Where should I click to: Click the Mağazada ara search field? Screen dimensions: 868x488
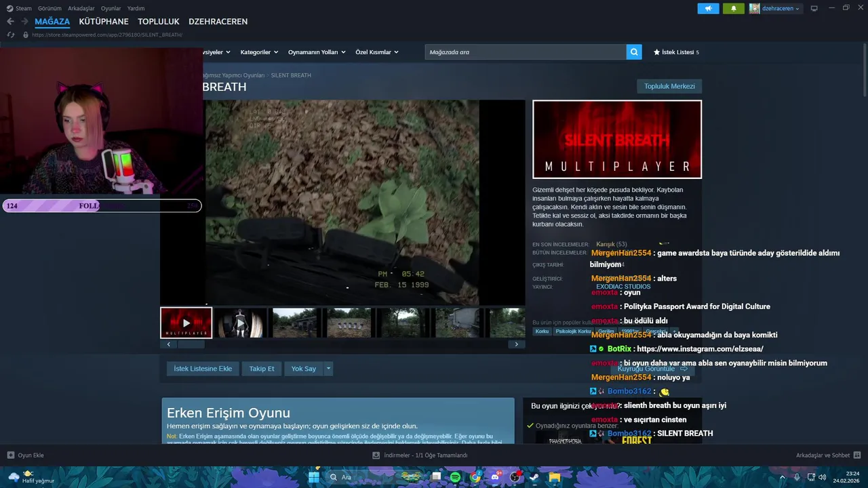click(x=526, y=52)
